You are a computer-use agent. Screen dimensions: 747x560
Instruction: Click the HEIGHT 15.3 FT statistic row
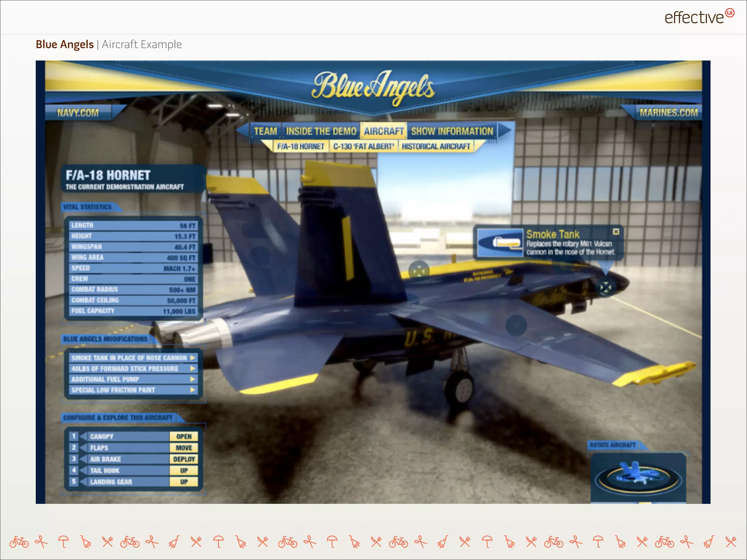[133, 236]
